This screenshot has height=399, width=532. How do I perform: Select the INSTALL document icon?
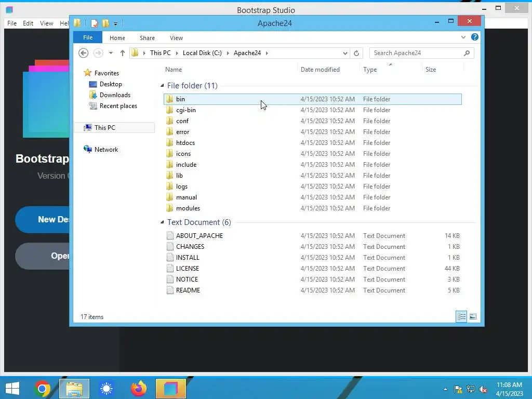(x=170, y=257)
